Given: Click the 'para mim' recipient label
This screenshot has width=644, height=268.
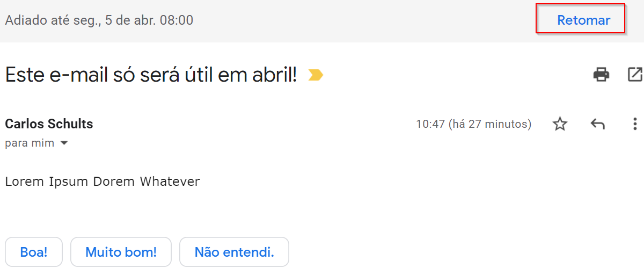Looking at the screenshot, I should click(x=30, y=143).
